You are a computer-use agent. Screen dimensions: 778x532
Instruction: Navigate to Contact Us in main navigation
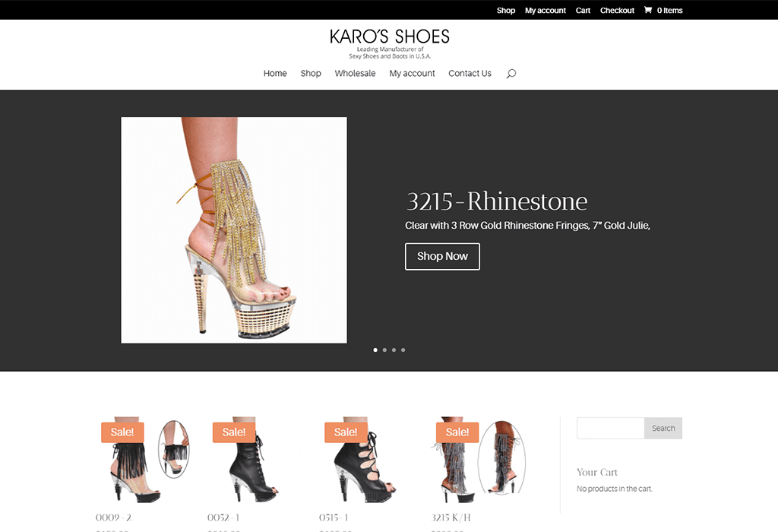click(470, 73)
